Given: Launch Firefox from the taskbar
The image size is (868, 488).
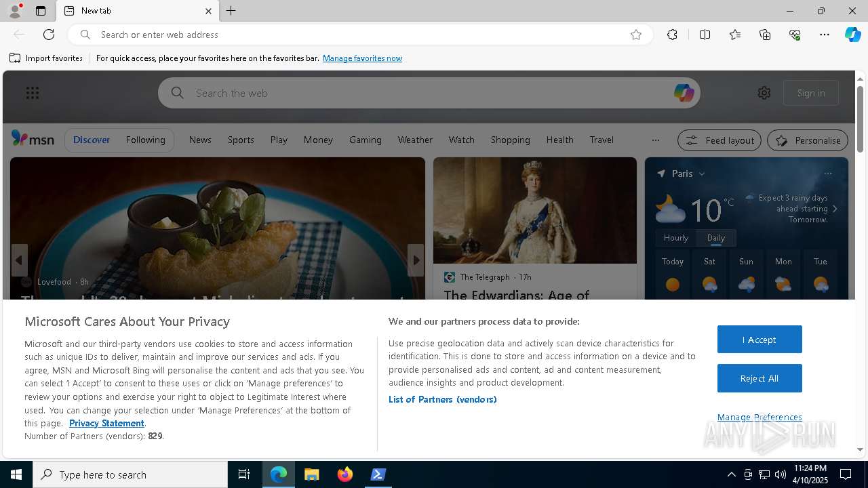Looking at the screenshot, I should pos(345,474).
